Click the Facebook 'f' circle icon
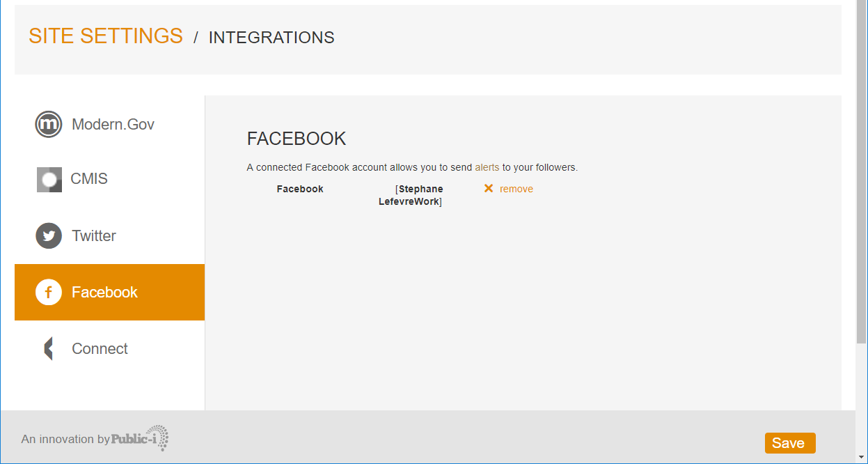Viewport: 868px width, 464px height. 47,292
